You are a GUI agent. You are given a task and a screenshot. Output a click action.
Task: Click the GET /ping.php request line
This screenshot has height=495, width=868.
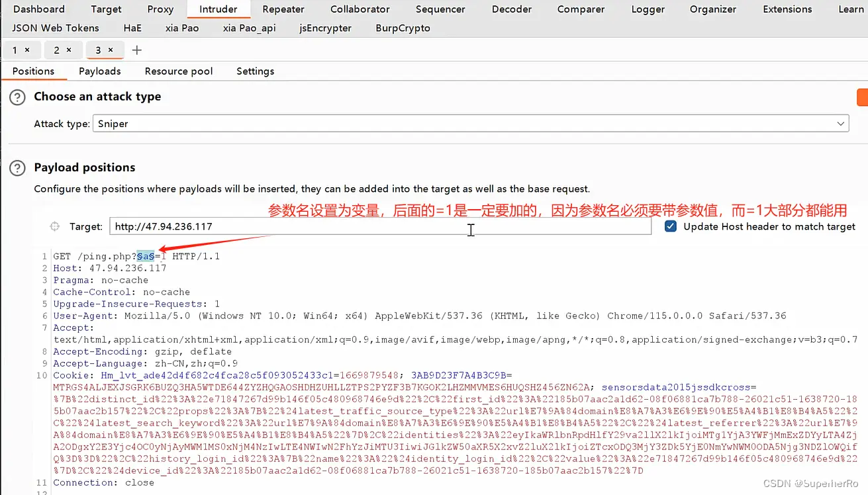(136, 256)
